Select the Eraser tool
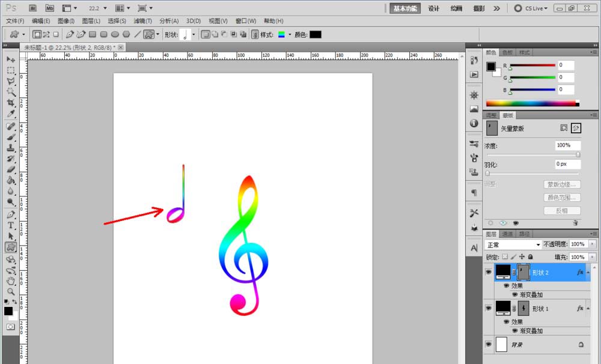The height and width of the screenshot is (364, 601). pos(11,169)
